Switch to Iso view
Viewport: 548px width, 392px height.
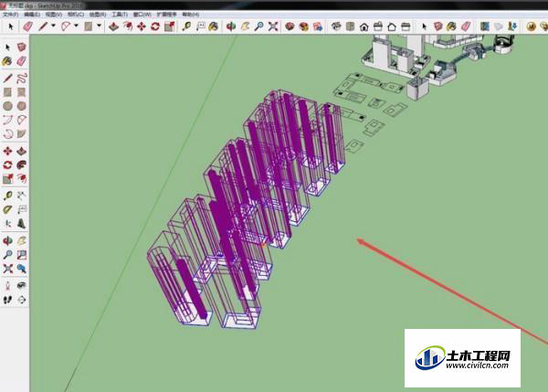pyautogui.click(x=336, y=26)
